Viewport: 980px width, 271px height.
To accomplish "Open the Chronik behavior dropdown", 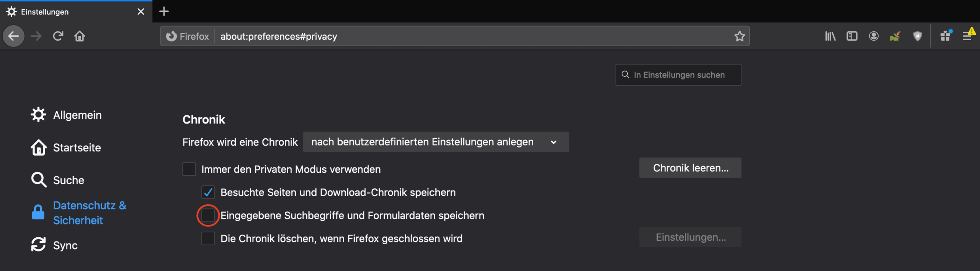I will point(436,142).
